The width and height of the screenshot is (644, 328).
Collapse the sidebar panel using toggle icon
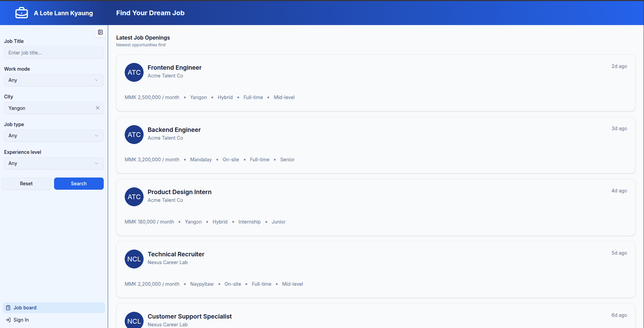pos(100,32)
